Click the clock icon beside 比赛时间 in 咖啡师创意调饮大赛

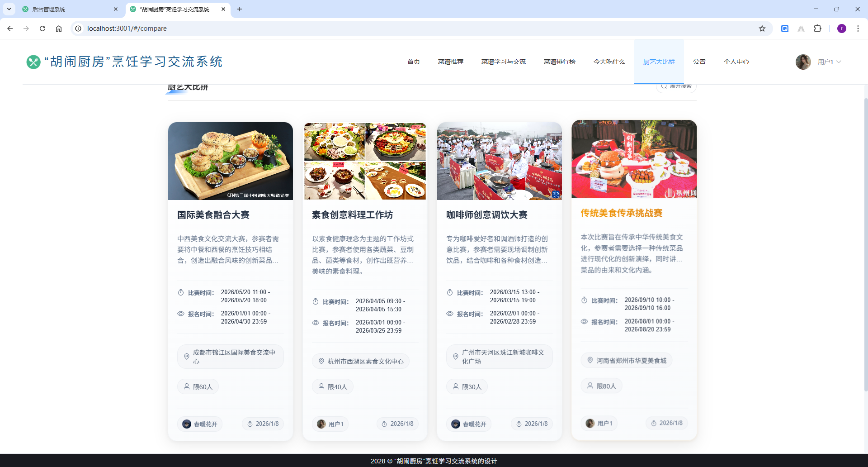[x=450, y=293]
